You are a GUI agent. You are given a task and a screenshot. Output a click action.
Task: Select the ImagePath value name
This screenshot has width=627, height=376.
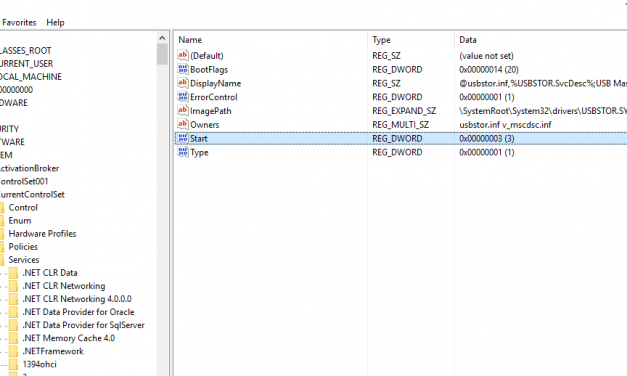210,111
